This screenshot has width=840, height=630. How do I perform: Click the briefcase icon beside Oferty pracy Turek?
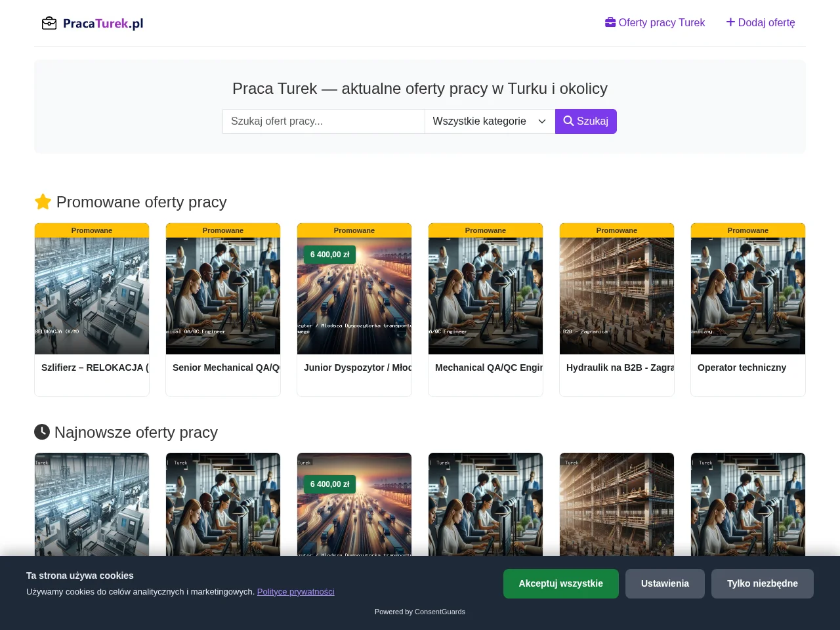pos(610,22)
